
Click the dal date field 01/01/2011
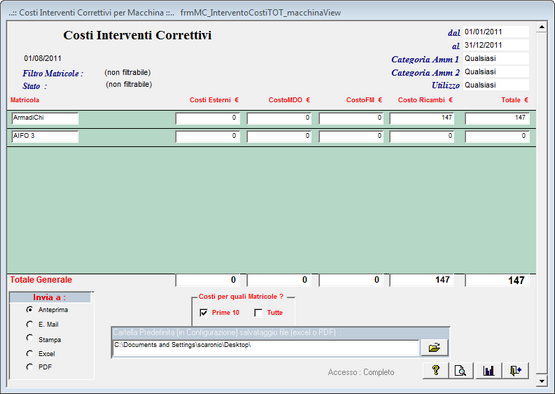496,32
